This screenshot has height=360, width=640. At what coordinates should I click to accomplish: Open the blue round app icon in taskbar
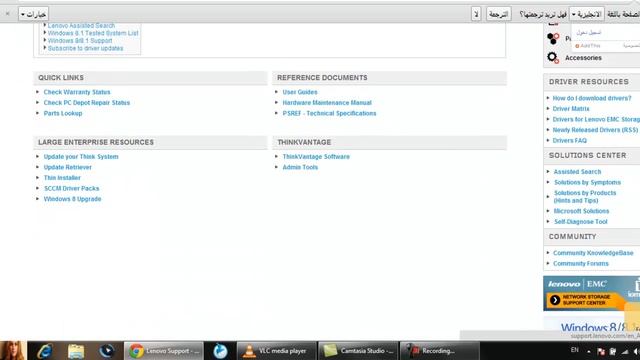[x=220, y=351]
